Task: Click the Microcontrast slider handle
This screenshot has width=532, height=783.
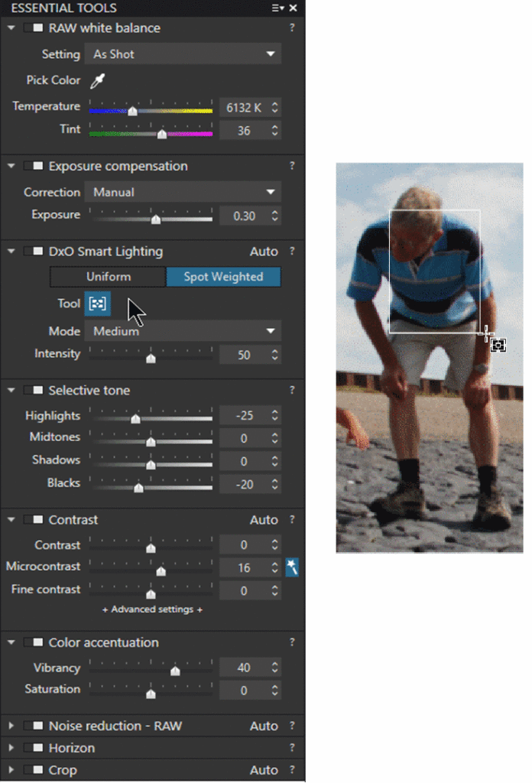Action: [161, 570]
